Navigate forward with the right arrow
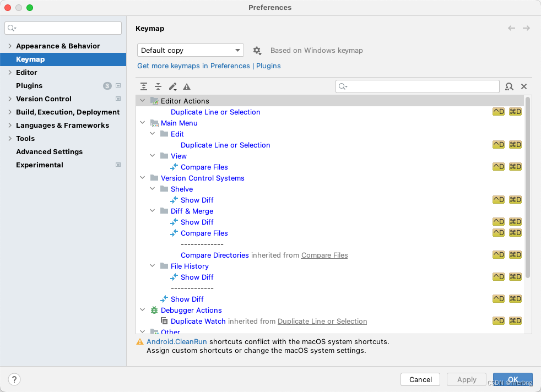The height and width of the screenshot is (392, 541). (x=526, y=28)
